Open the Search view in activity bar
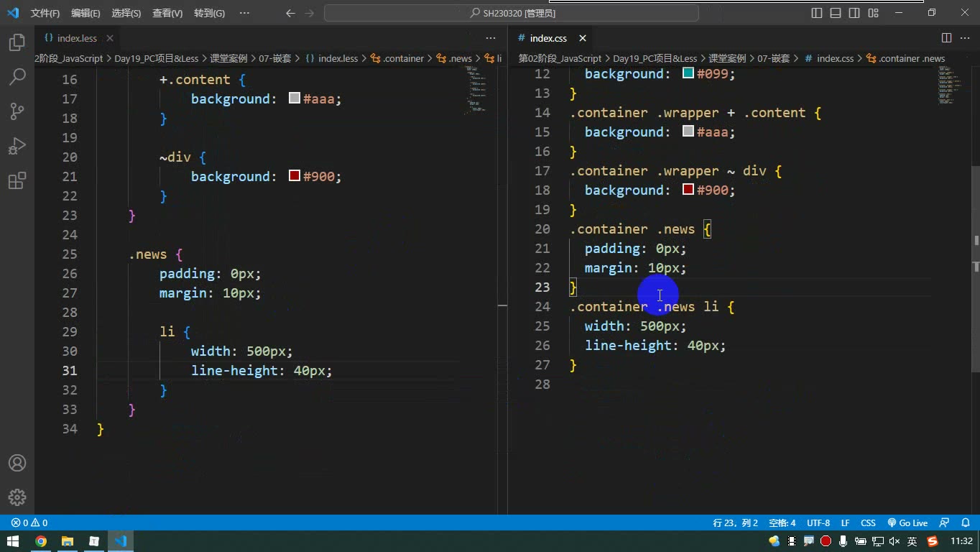This screenshot has width=980, height=552. tap(17, 77)
